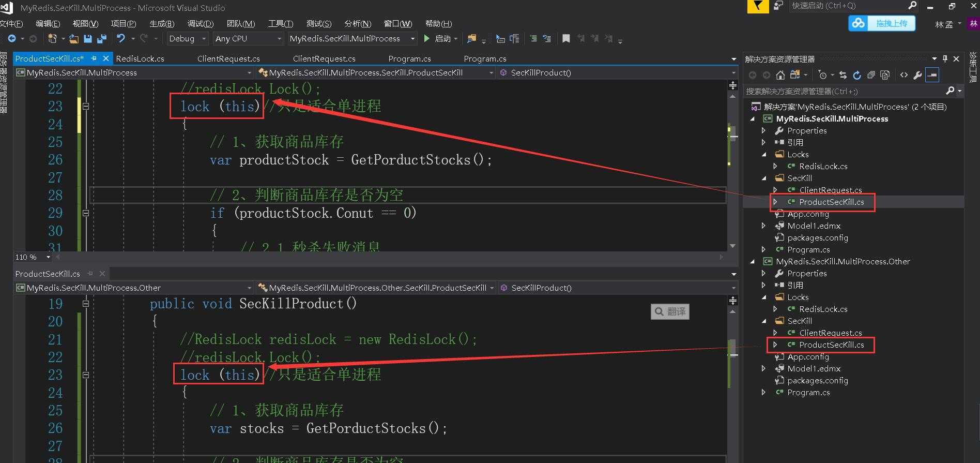Image resolution: width=980 pixels, height=463 pixels.
Task: Click the 启动 start button label
Action: coord(443,39)
